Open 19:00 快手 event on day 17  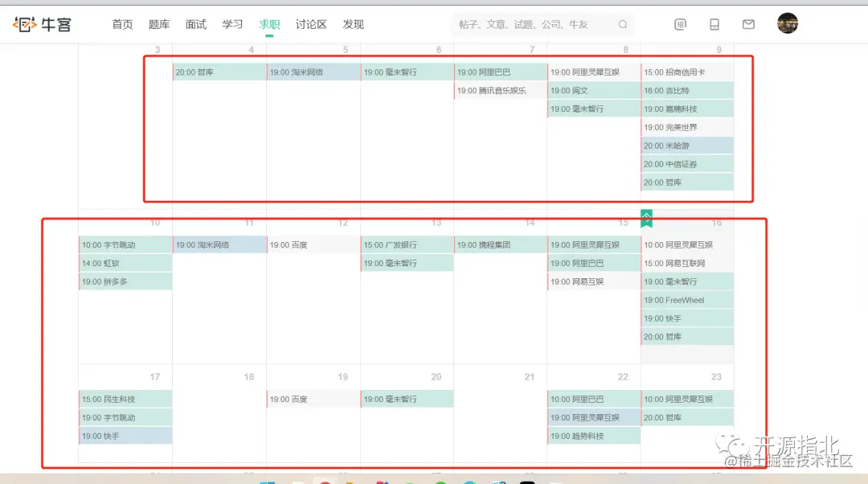pyautogui.click(x=125, y=436)
